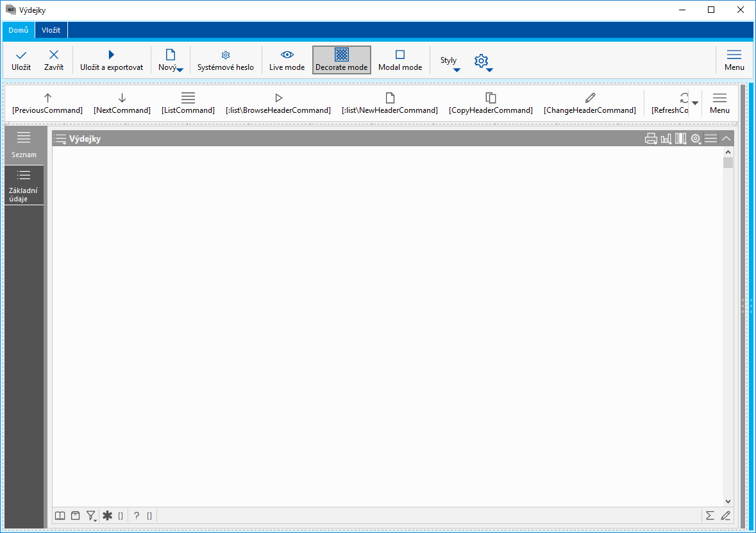
Task: Open the printer dropdown in Výdejky header
Action: click(x=651, y=139)
